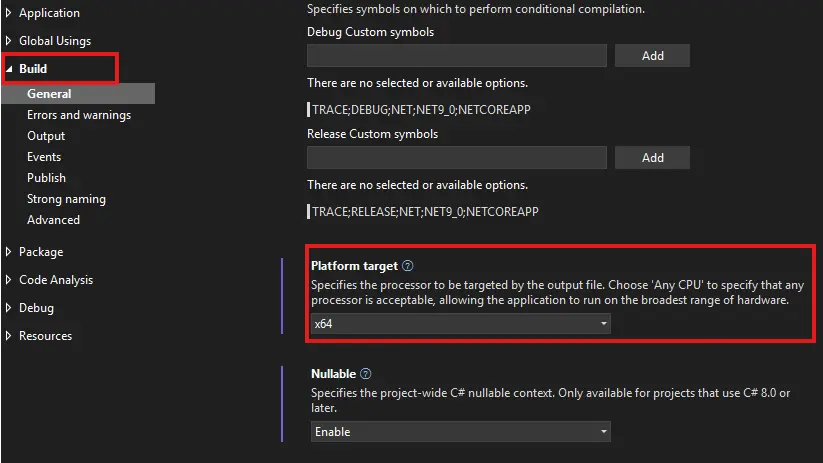Expand the Application section
The width and height of the screenshot is (823, 463).
tap(9, 13)
